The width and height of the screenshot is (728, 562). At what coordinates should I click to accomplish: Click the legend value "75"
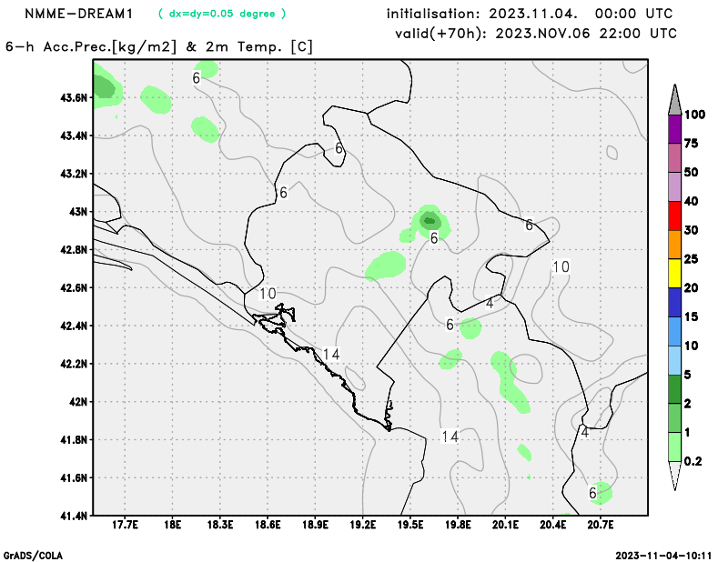tap(692, 144)
